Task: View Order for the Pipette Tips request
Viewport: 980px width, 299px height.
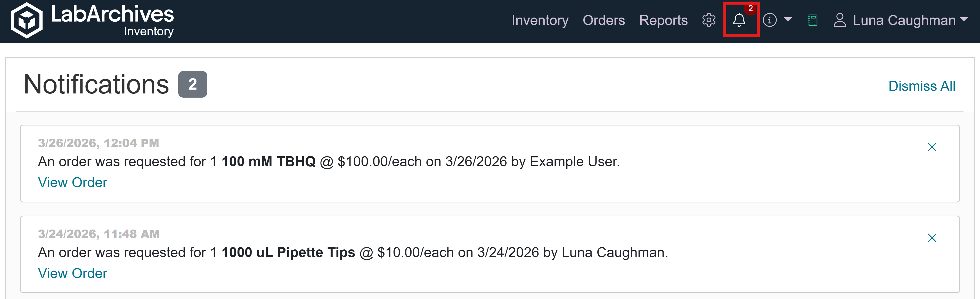Action: click(x=73, y=273)
